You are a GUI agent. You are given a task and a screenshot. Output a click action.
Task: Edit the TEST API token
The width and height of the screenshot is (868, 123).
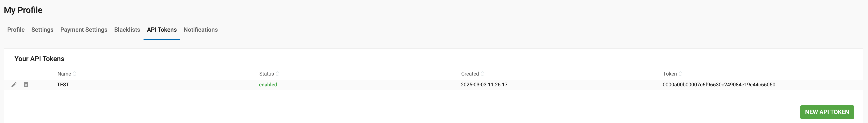14,84
